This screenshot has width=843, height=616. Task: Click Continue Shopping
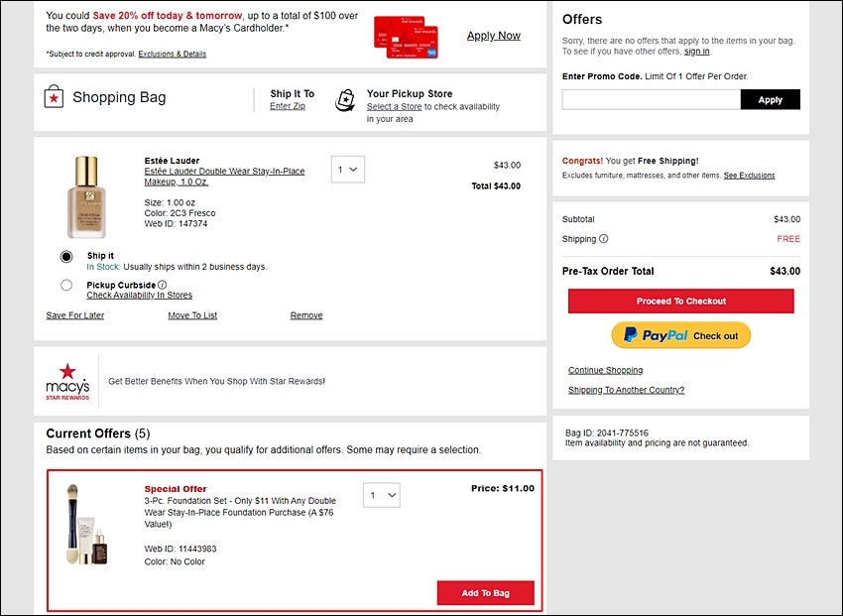605,370
